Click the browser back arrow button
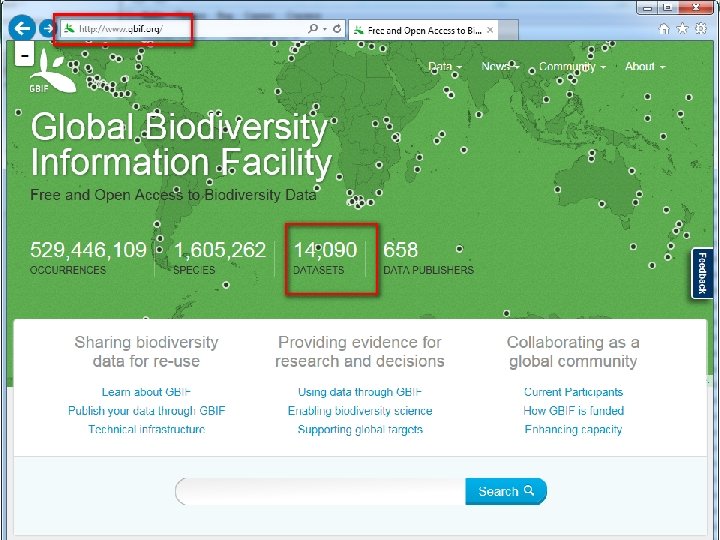Viewport: 720px width, 540px height. (22, 29)
